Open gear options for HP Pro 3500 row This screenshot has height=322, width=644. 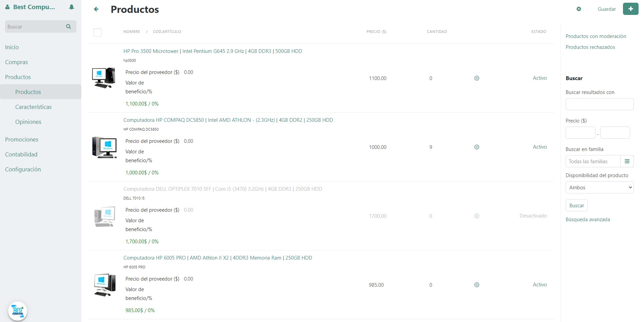point(476,78)
